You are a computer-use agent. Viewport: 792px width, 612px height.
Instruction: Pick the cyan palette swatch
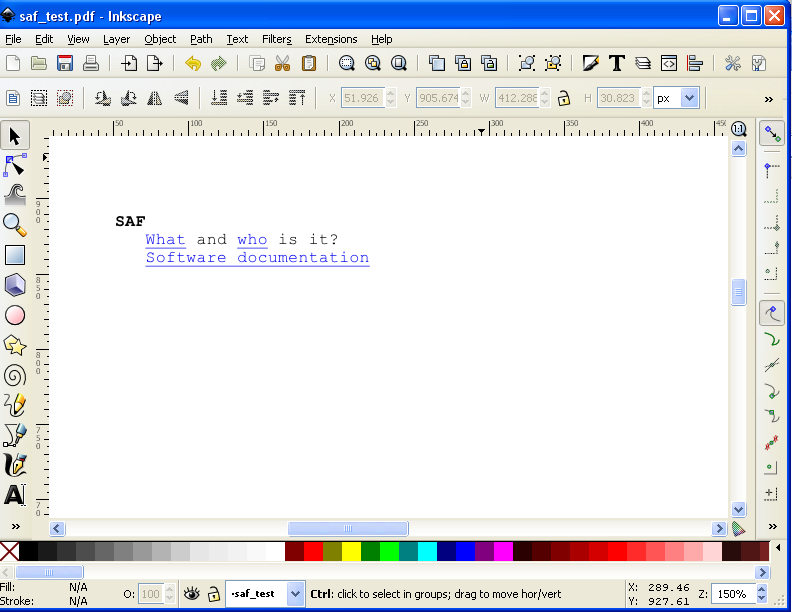pos(427,551)
